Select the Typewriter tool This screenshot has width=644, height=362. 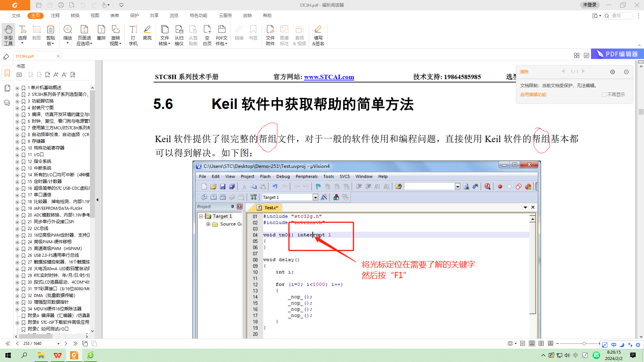133,35
